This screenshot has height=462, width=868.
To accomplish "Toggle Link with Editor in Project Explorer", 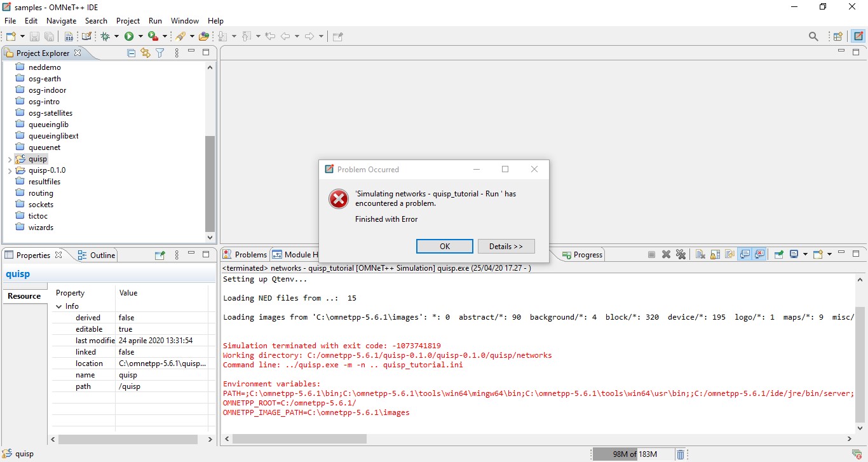I will tap(145, 53).
